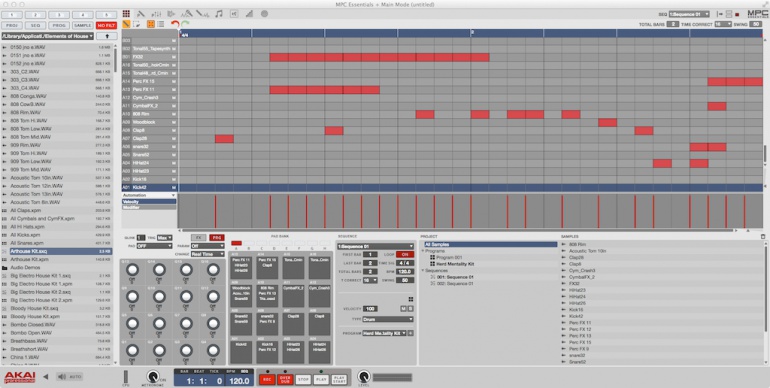
Task: Click the Akai Professional logo
Action: (20, 377)
